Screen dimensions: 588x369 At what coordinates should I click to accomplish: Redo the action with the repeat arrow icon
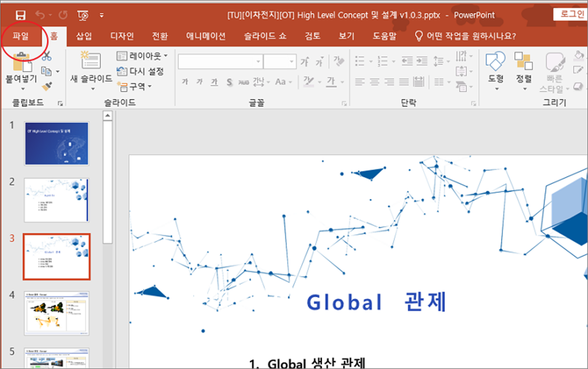click(x=63, y=15)
